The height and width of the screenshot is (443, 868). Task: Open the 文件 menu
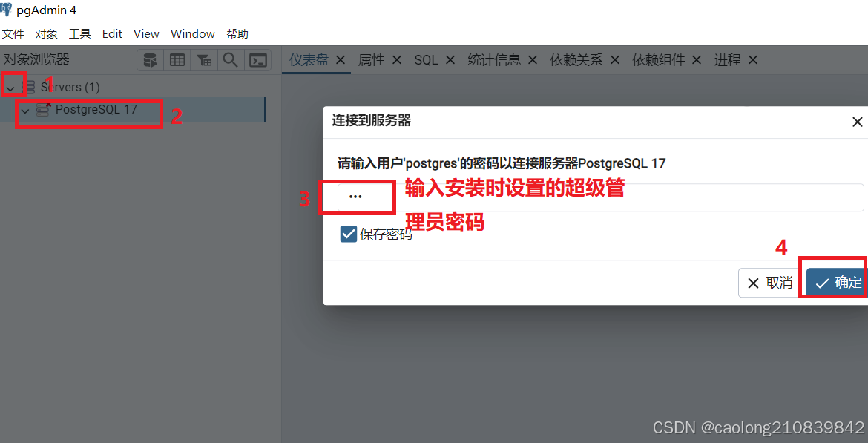13,34
